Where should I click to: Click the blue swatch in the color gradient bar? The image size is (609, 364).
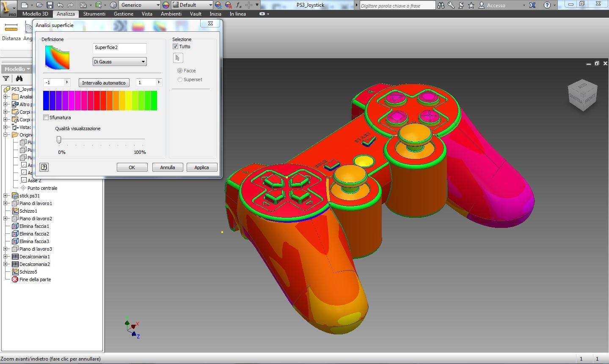coord(46,101)
